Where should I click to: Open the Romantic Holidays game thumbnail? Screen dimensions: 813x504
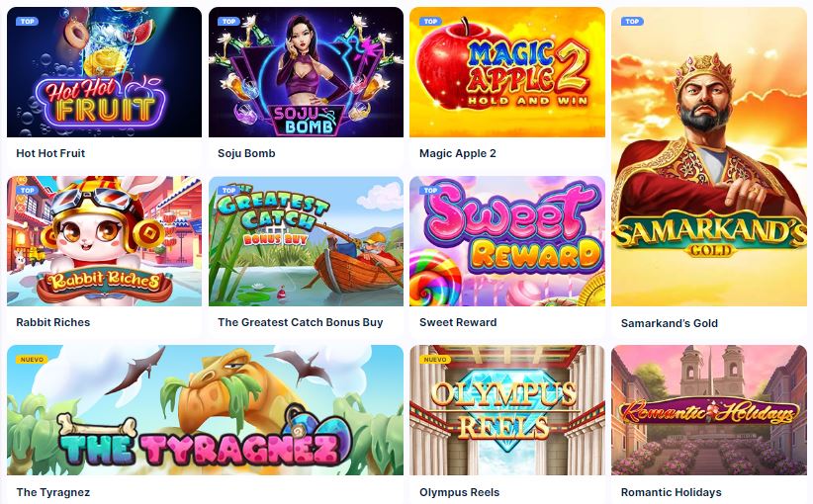(709, 410)
